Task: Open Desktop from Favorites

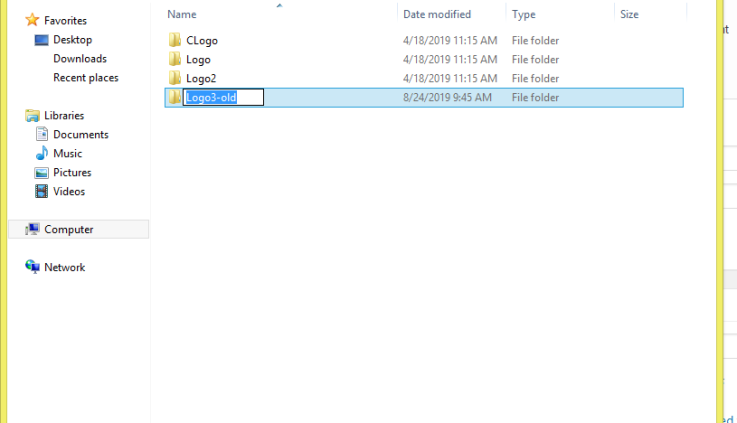Action: click(72, 40)
